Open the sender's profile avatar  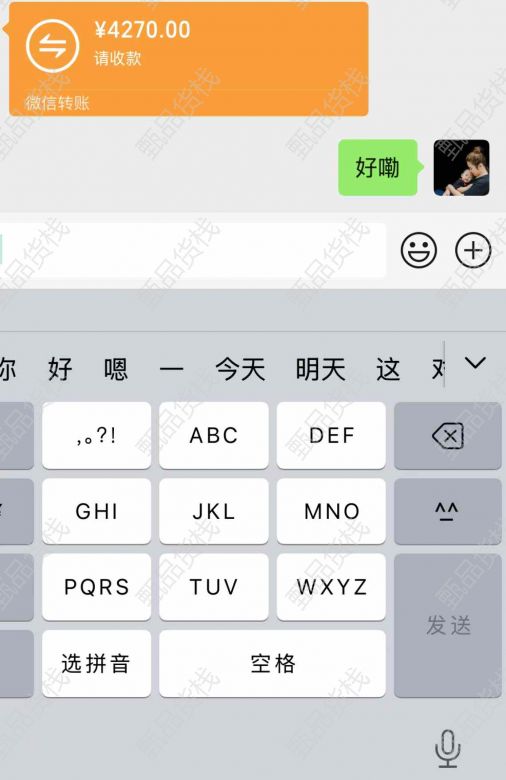coord(461,168)
